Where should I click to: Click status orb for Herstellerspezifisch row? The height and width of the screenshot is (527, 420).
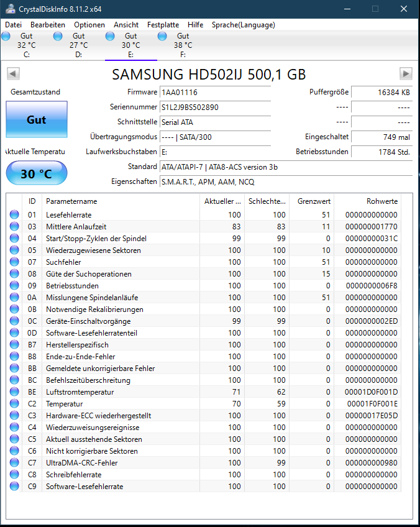14,344
